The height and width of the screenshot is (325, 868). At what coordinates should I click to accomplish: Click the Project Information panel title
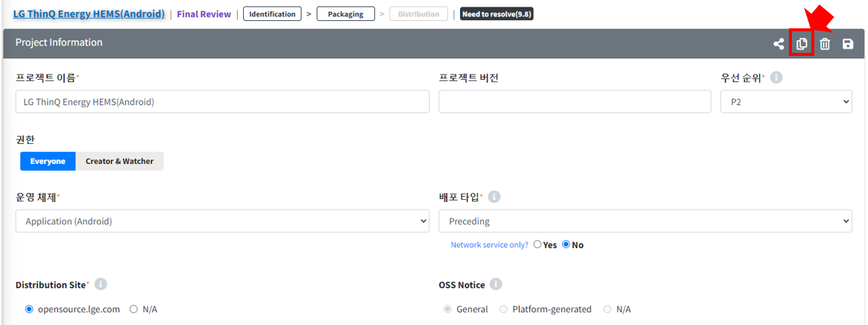[x=59, y=42]
